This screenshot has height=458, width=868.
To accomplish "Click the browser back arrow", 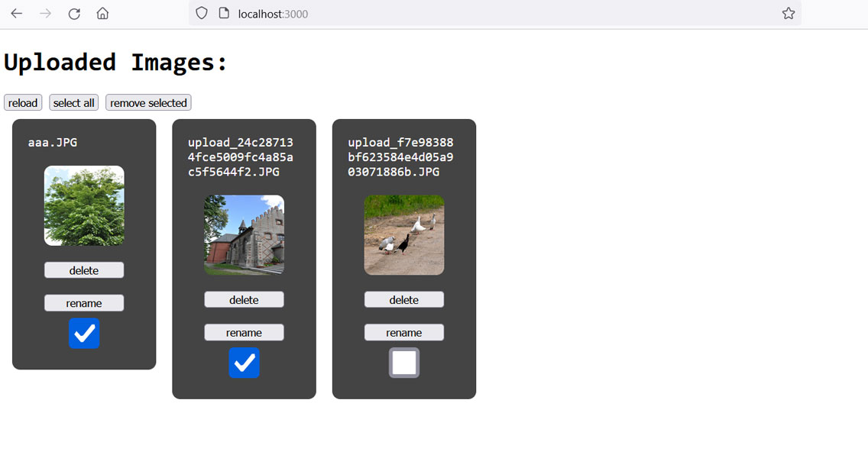I will [x=16, y=14].
